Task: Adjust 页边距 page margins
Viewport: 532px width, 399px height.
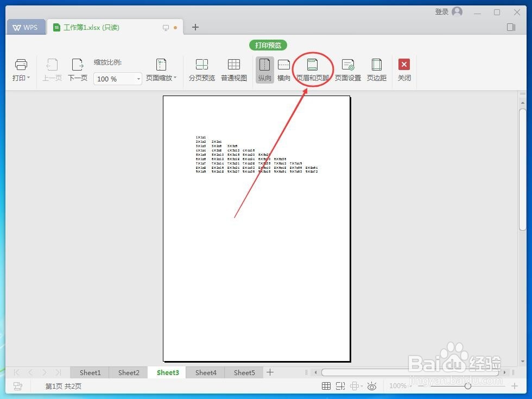Action: (x=376, y=69)
